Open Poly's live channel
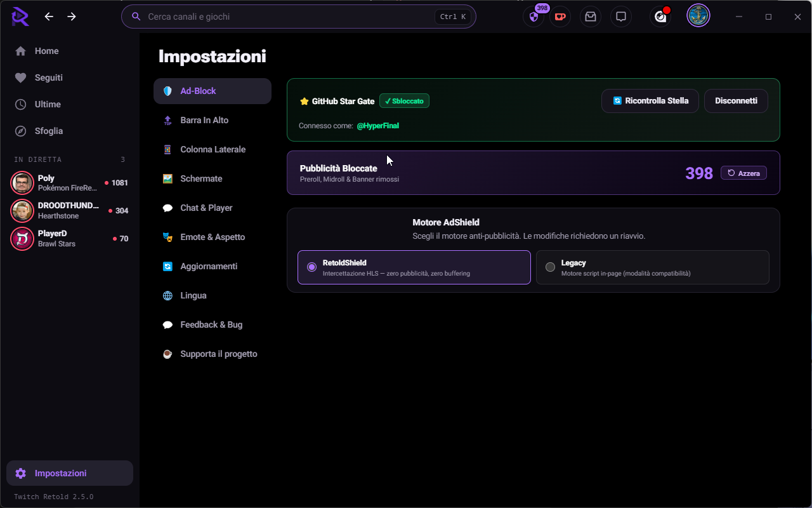 click(70, 183)
